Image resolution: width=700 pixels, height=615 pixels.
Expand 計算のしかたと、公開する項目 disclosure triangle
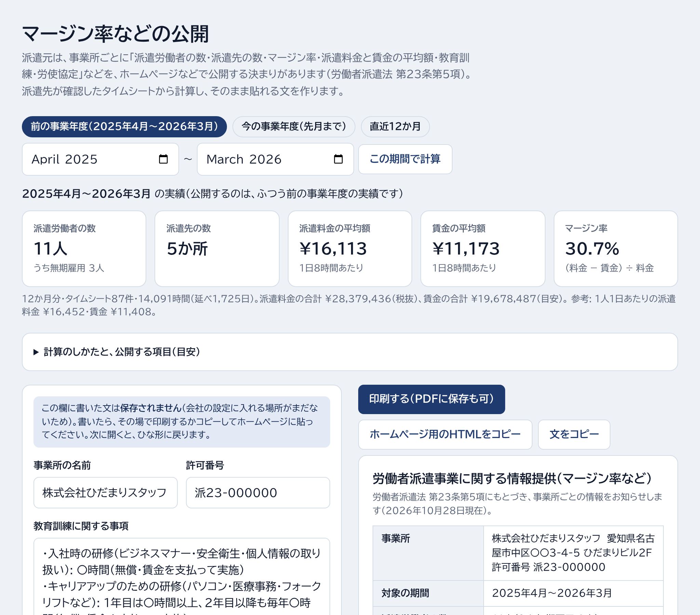(x=36, y=352)
